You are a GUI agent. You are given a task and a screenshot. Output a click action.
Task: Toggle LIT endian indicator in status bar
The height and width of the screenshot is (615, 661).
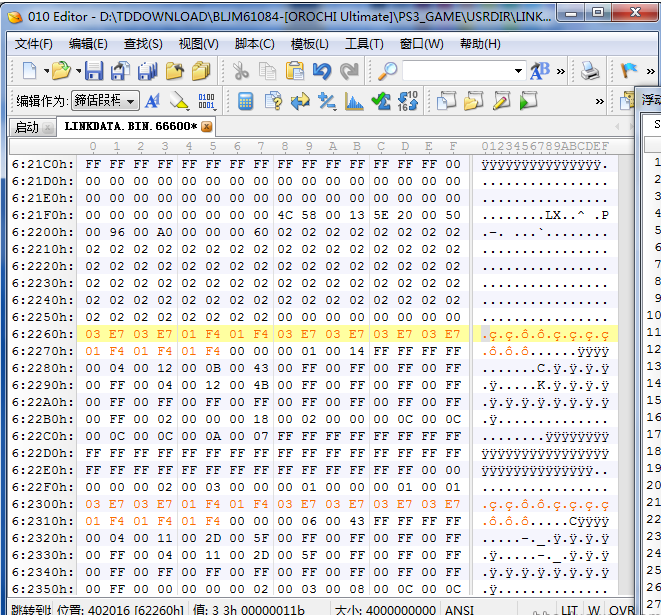(569, 609)
